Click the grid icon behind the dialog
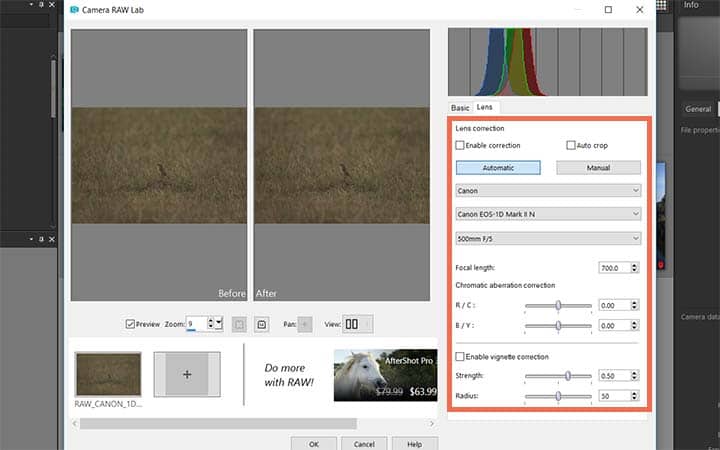This screenshot has height=450, width=720. 661,5
